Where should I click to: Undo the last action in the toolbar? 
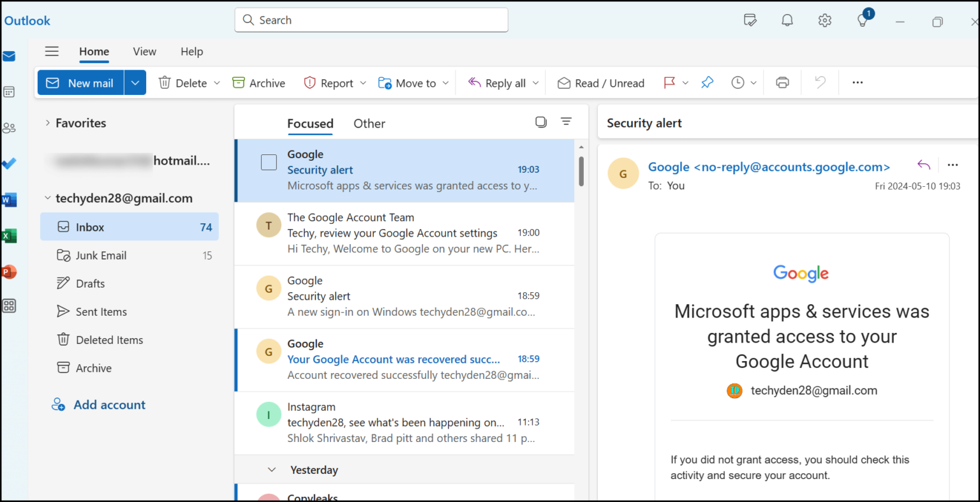[819, 82]
